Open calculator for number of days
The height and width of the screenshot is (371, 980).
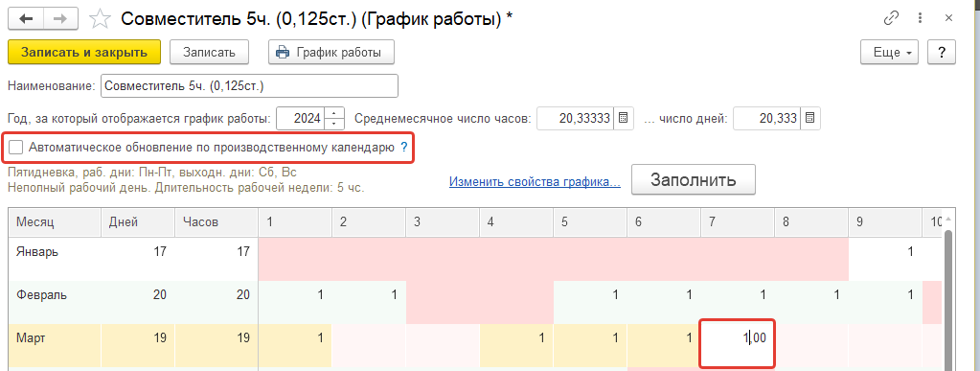tap(810, 118)
